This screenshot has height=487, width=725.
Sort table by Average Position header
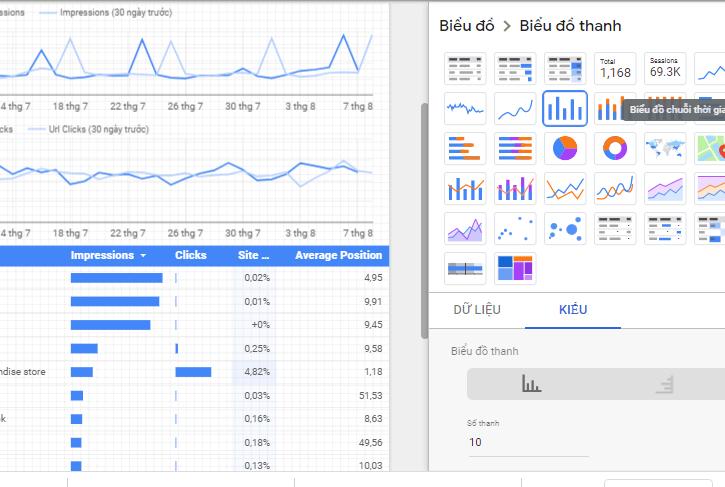tap(338, 255)
